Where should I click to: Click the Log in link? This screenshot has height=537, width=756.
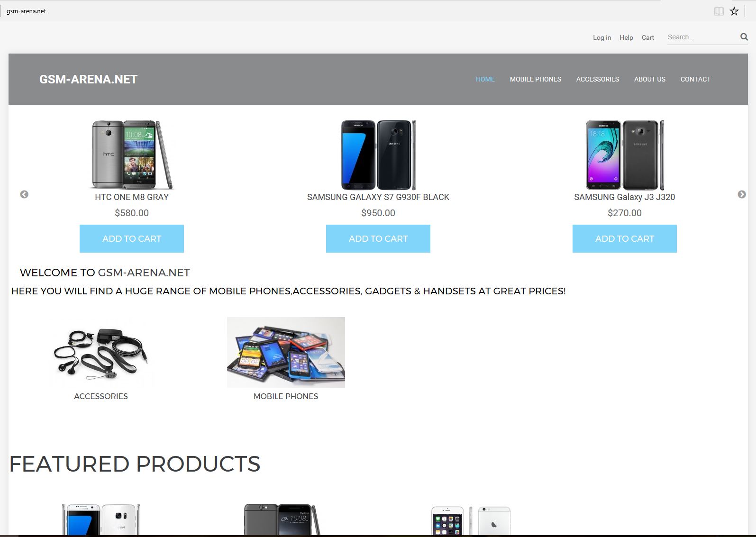[602, 37]
